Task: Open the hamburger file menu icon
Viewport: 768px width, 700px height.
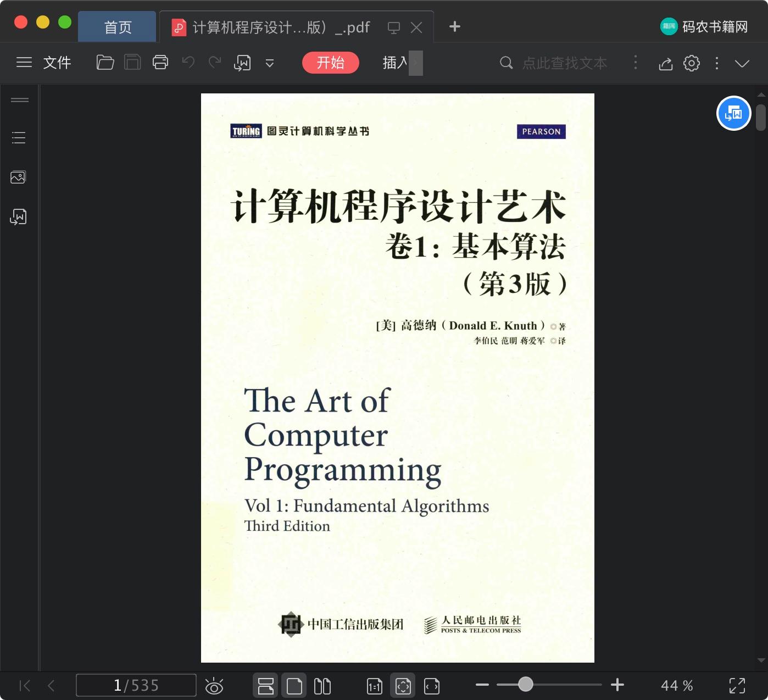Action: tap(24, 63)
